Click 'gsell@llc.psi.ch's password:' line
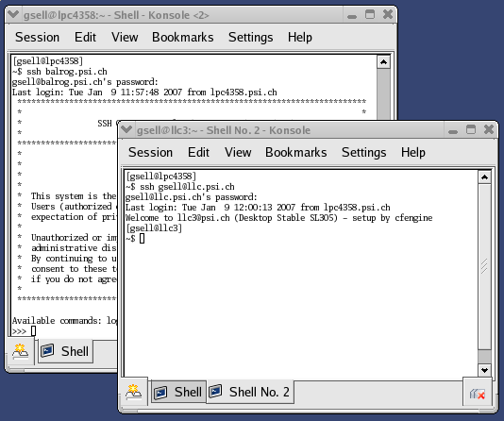 coord(192,197)
